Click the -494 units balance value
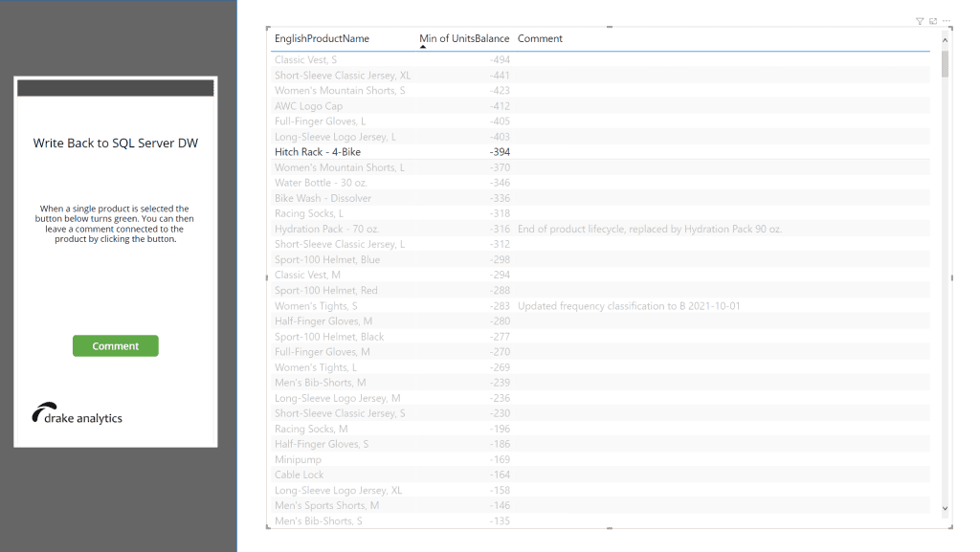Image resolution: width=980 pixels, height=552 pixels. click(500, 60)
